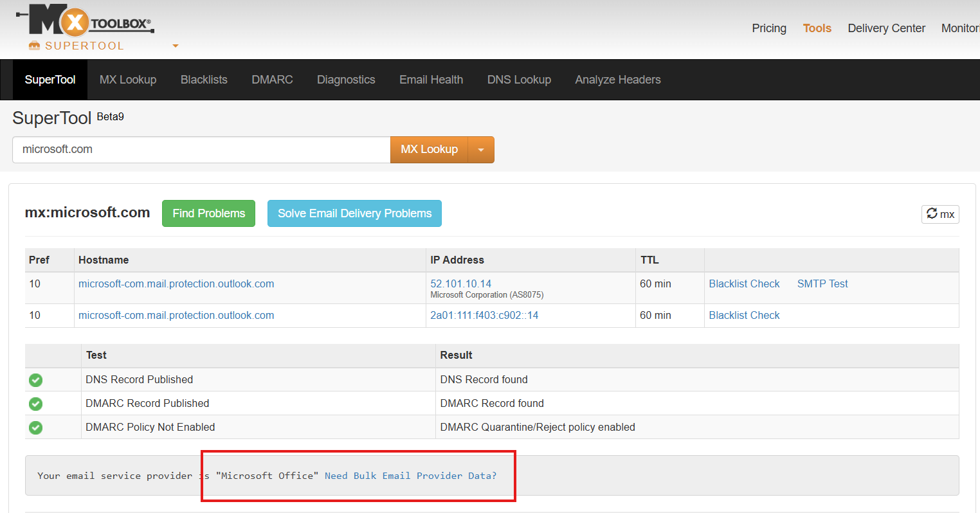Open the dropdown arrow beside MX Lookup button
Image resolution: width=980 pixels, height=513 pixels.
click(x=481, y=150)
